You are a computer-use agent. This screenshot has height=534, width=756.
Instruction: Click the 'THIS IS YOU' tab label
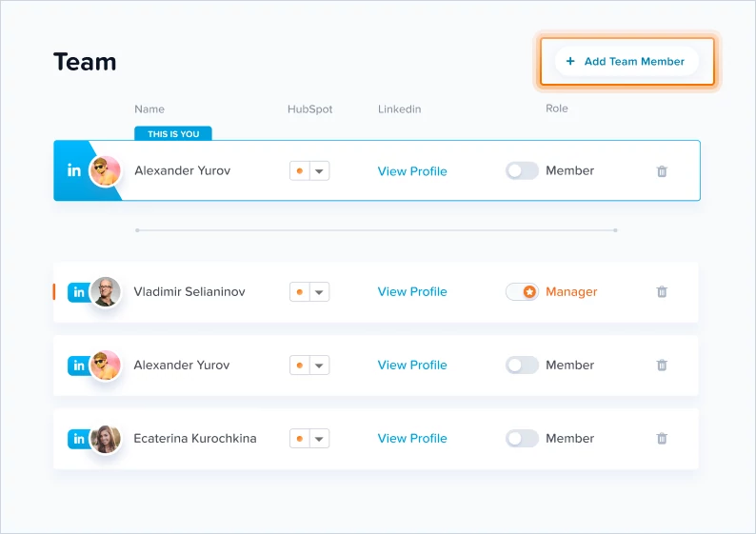pos(173,133)
